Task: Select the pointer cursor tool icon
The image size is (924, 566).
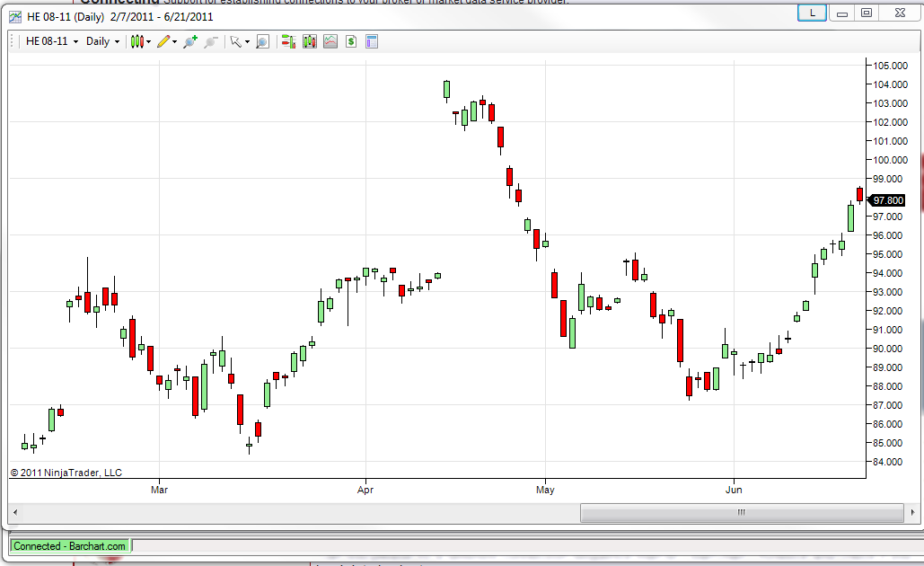Action: [x=235, y=41]
